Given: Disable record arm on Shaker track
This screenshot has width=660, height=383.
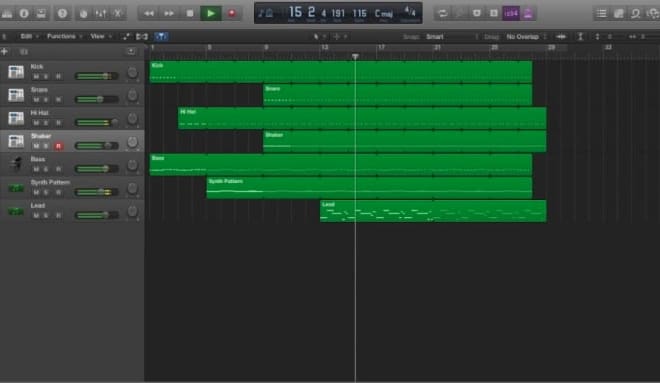Looking at the screenshot, I should pyautogui.click(x=58, y=146).
